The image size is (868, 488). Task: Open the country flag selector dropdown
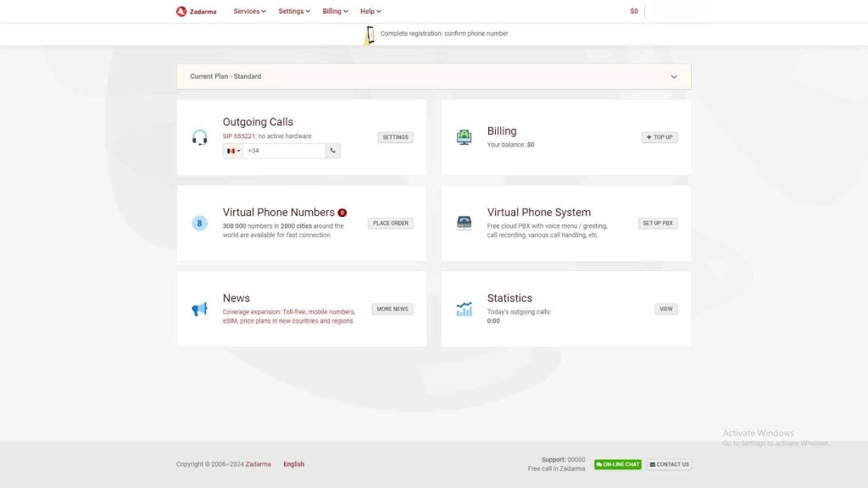point(233,151)
